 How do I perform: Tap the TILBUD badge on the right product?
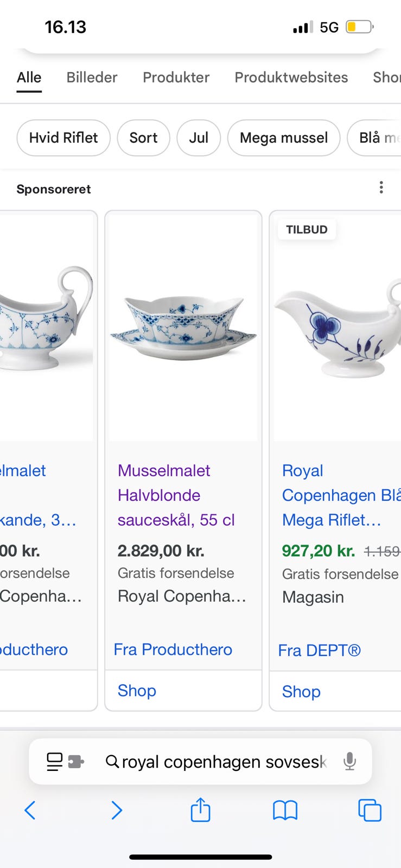[307, 229]
